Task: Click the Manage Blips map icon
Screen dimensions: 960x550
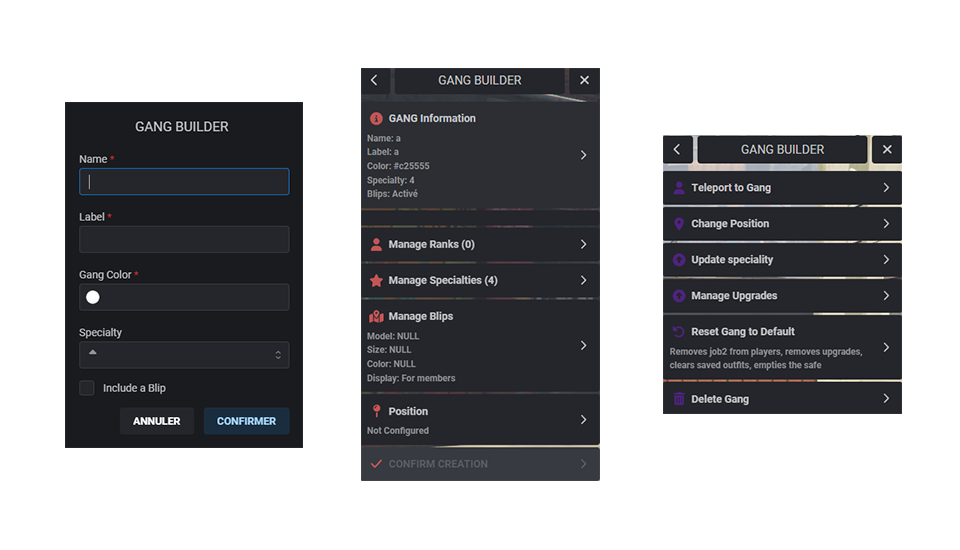Action: pyautogui.click(x=376, y=316)
